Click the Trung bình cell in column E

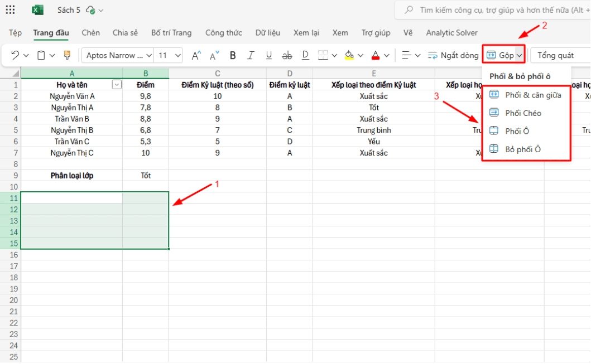coord(373,130)
